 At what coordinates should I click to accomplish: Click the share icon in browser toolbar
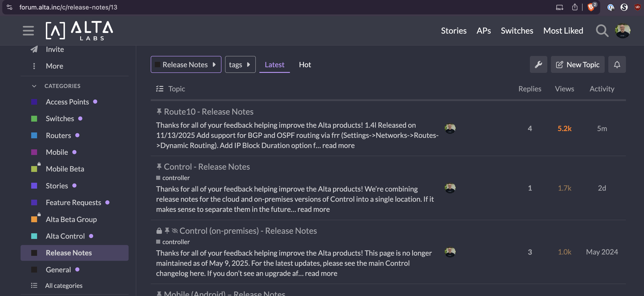(x=575, y=7)
